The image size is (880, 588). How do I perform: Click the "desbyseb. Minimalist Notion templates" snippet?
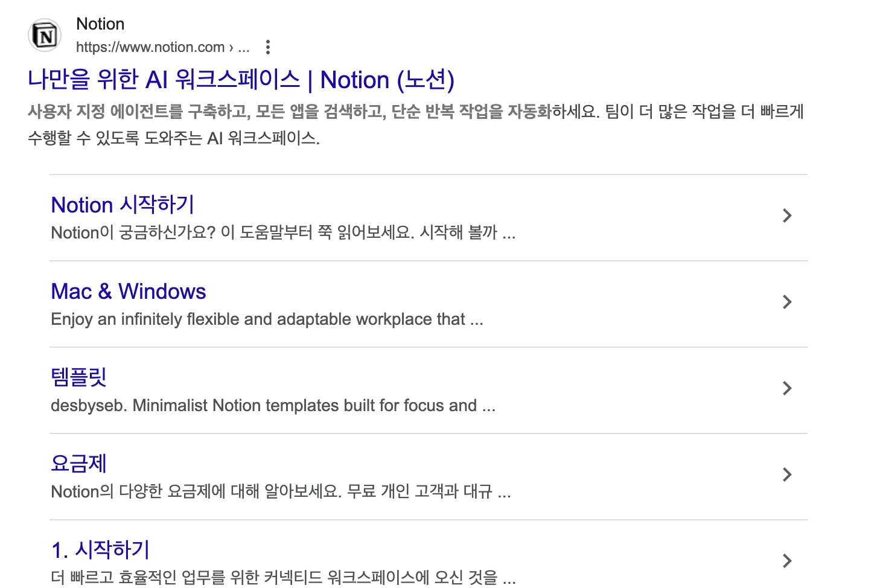tap(273, 405)
